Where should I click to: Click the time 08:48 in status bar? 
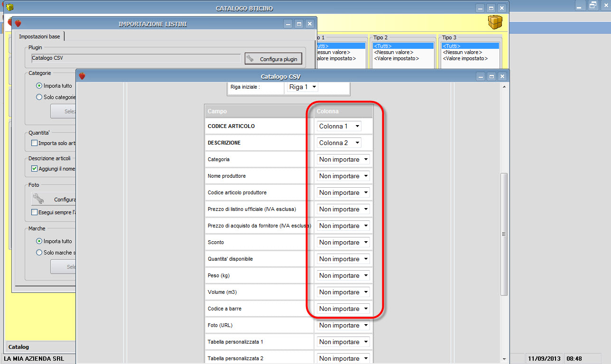tap(574, 359)
